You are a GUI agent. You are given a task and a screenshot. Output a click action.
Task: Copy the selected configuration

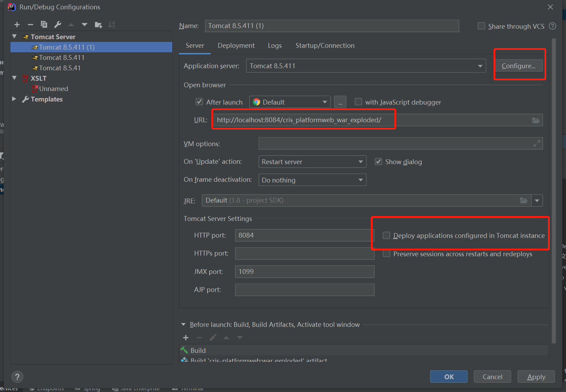pyautogui.click(x=44, y=25)
